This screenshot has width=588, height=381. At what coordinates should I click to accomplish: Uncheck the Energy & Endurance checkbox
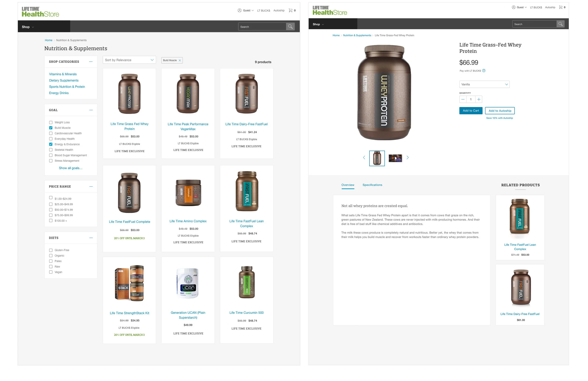pyautogui.click(x=51, y=145)
